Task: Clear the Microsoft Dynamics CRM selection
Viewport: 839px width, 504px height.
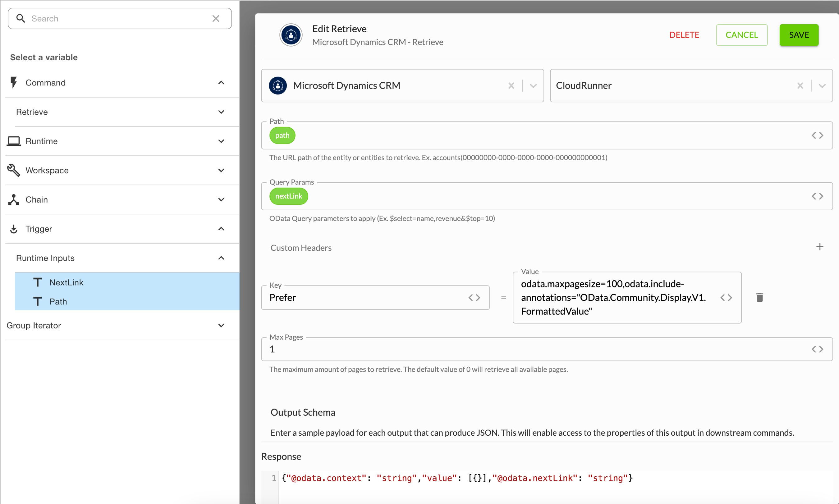Action: tap(511, 85)
